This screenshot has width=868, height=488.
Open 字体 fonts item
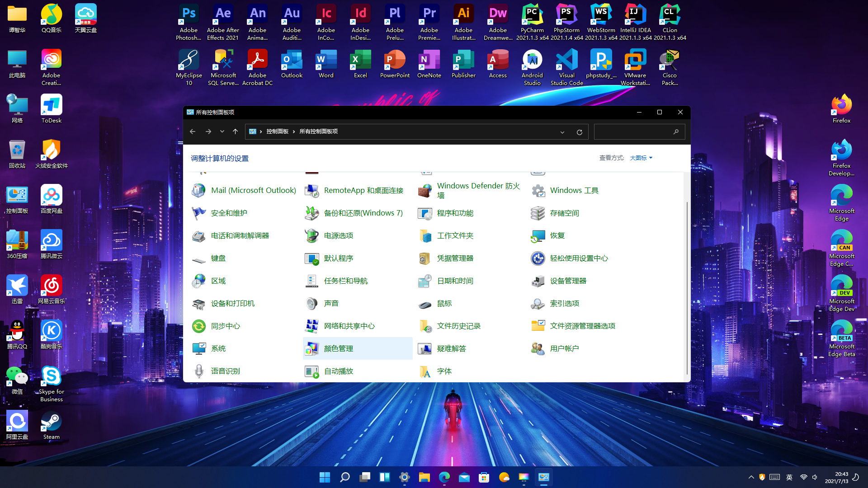444,371
